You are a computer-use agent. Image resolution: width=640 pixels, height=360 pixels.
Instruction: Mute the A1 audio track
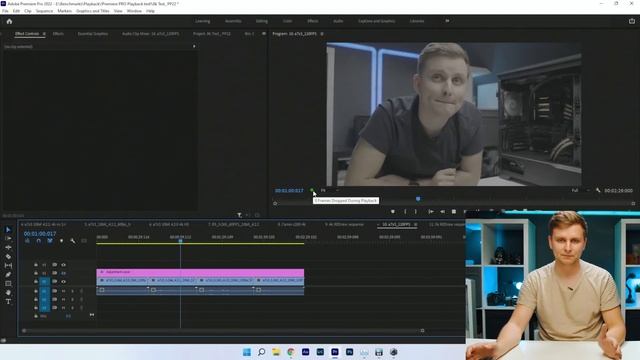coord(63,291)
